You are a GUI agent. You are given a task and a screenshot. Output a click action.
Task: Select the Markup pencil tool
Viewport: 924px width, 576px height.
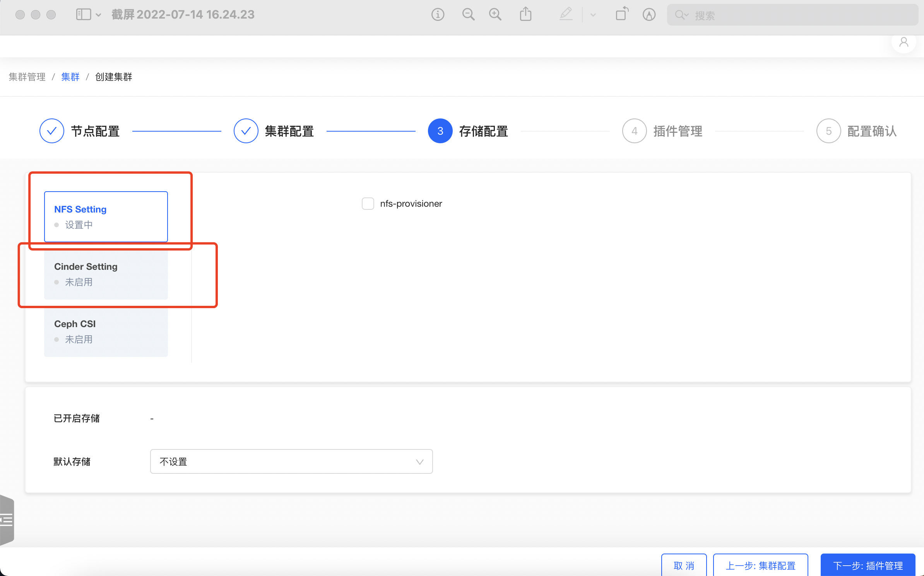(x=566, y=14)
